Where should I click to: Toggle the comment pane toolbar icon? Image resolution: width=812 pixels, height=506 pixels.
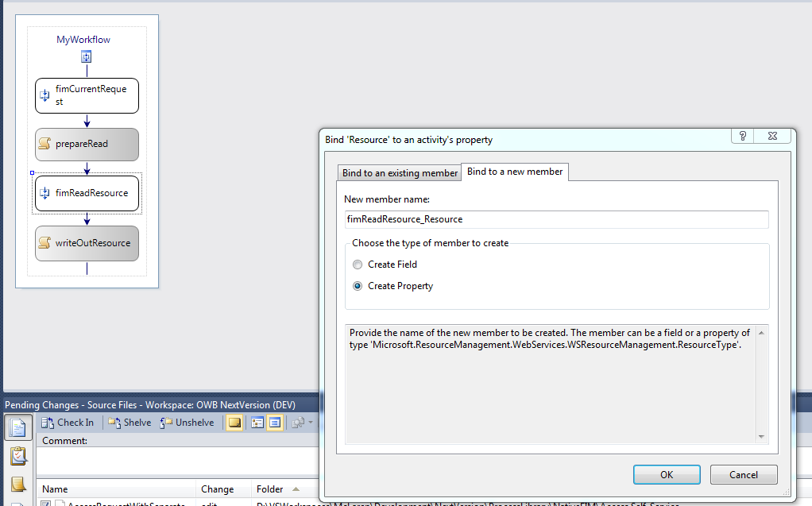[234, 423]
